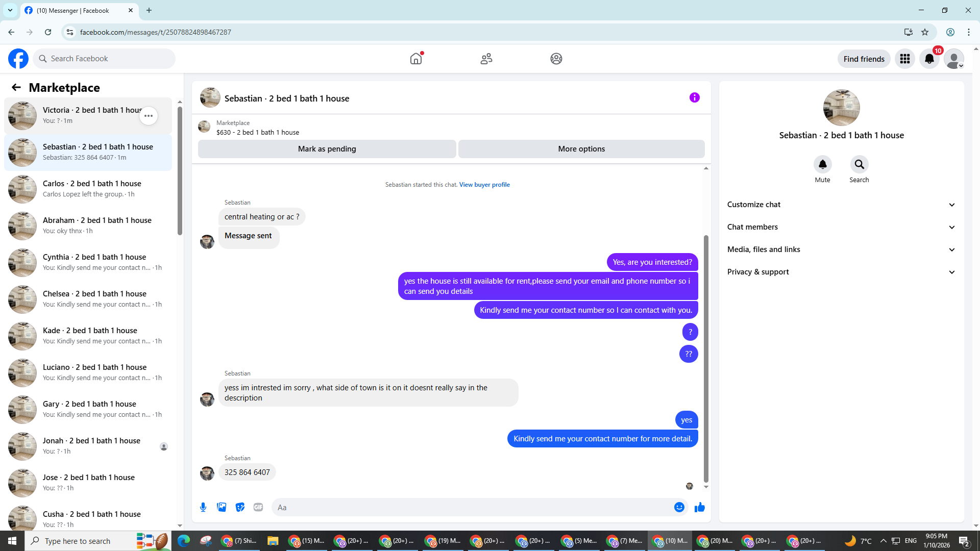Open the sticker picker icon
The image size is (980, 551).
tap(240, 507)
